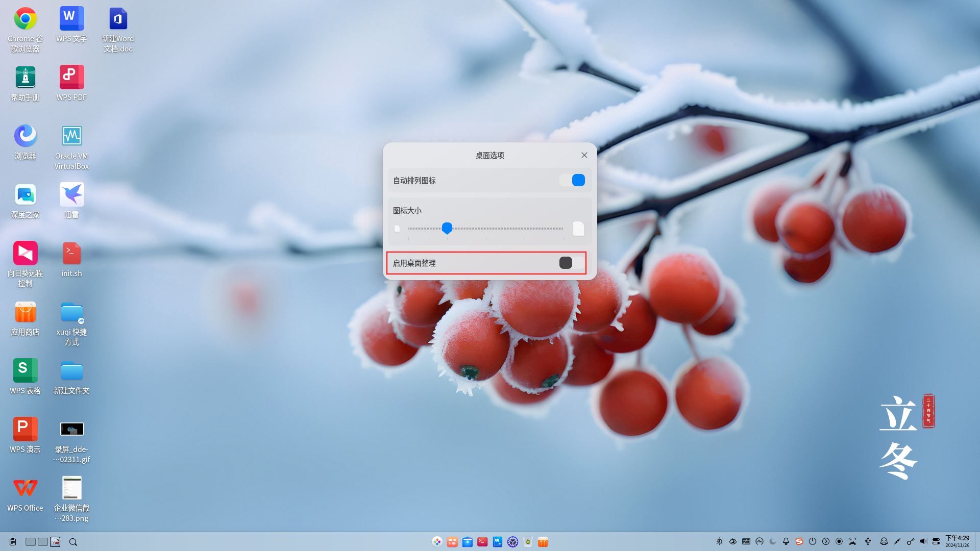Toggle the 自动排列图标 switch

572,180
